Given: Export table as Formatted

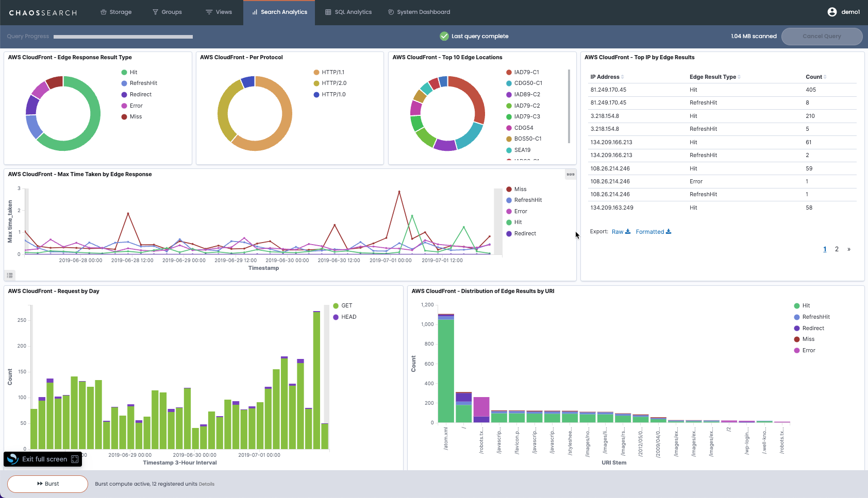Looking at the screenshot, I should coord(653,232).
